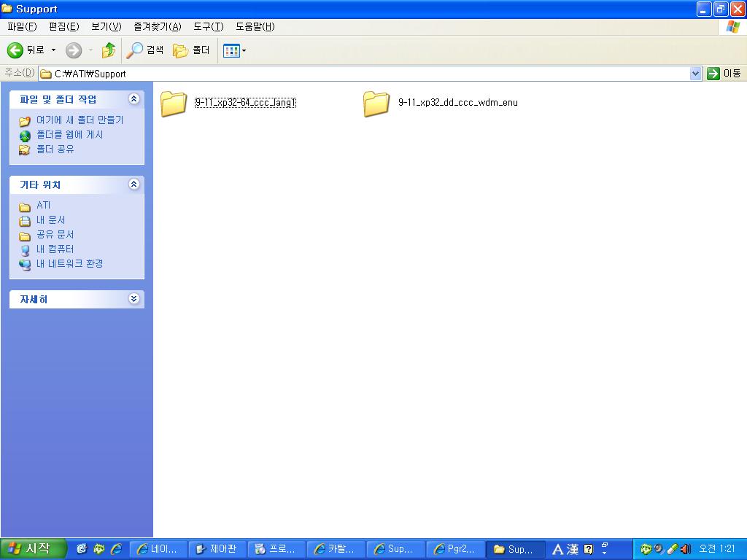The width and height of the screenshot is (747, 560).
Task: Click the 9-11_xp32_dd_ccc_wdm_enu folder name
Action: point(458,102)
